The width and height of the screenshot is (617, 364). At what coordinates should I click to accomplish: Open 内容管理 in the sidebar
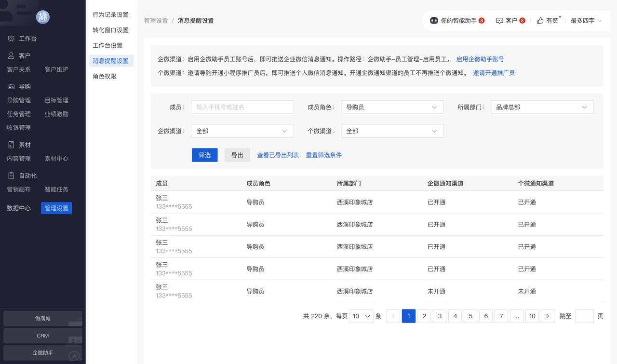point(19,159)
